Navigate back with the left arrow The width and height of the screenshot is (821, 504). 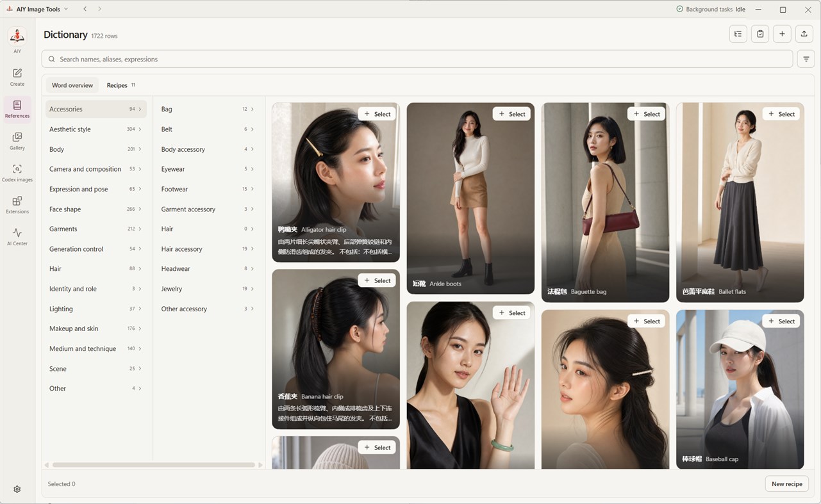pos(85,9)
